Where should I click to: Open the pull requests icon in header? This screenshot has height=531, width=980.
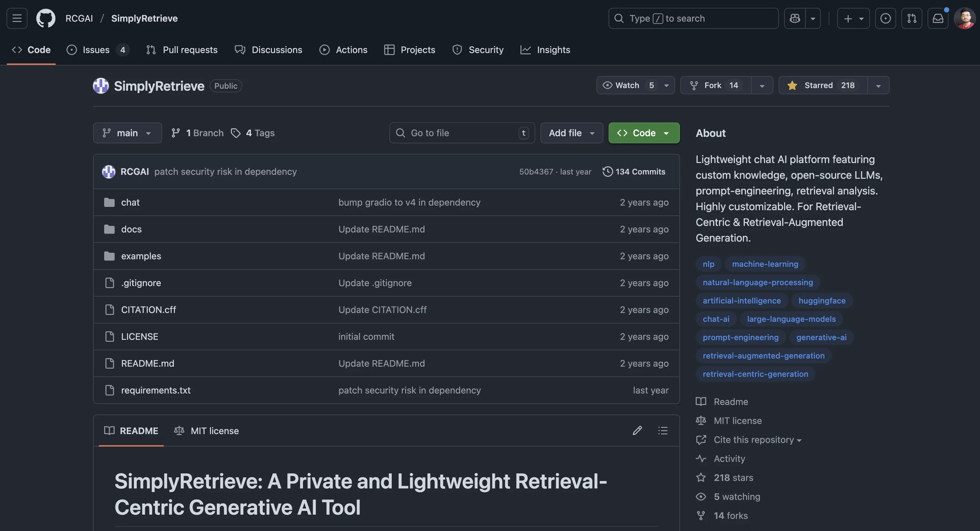pos(912,18)
